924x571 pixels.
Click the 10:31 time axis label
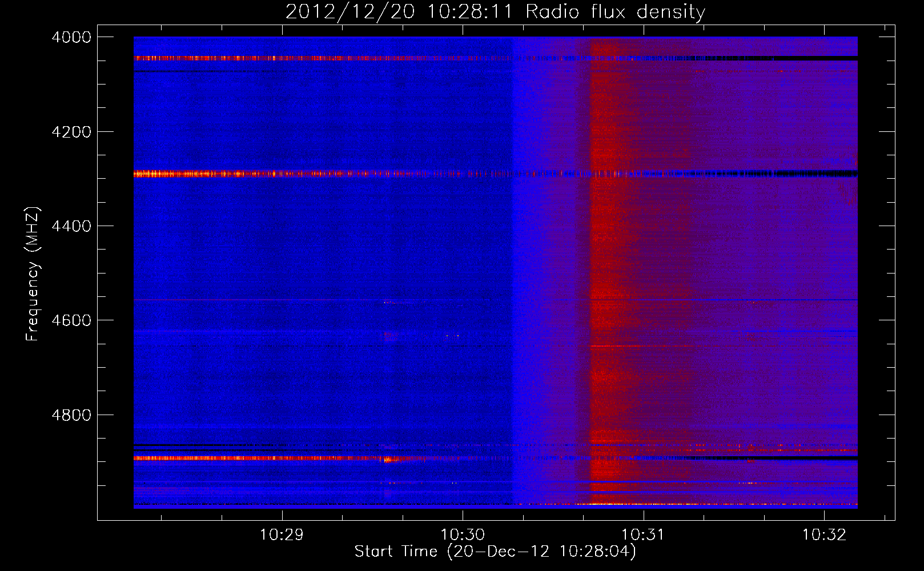point(643,535)
